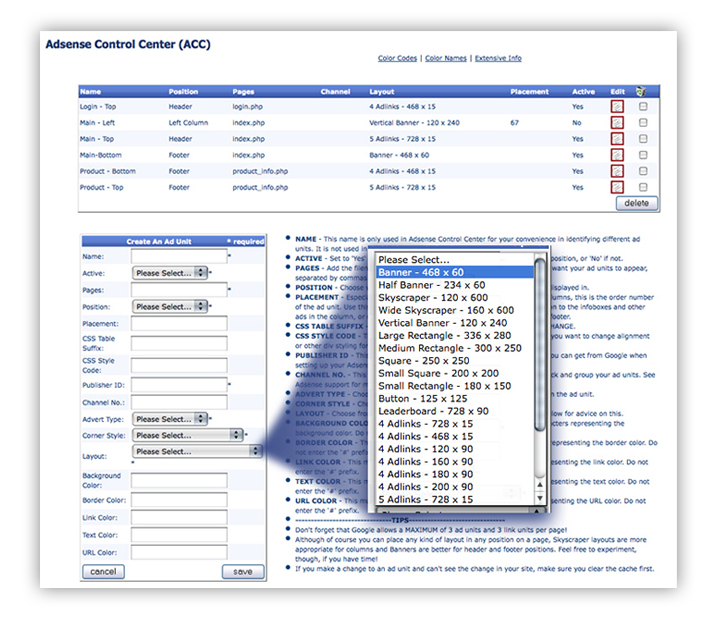Focus the Link Color input field
This screenshot has width=710, height=625.
click(x=179, y=517)
